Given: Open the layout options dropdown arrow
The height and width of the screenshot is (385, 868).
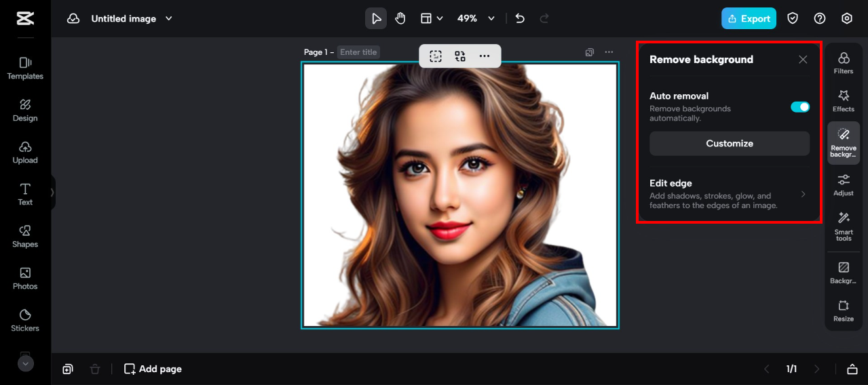Looking at the screenshot, I should [440, 18].
